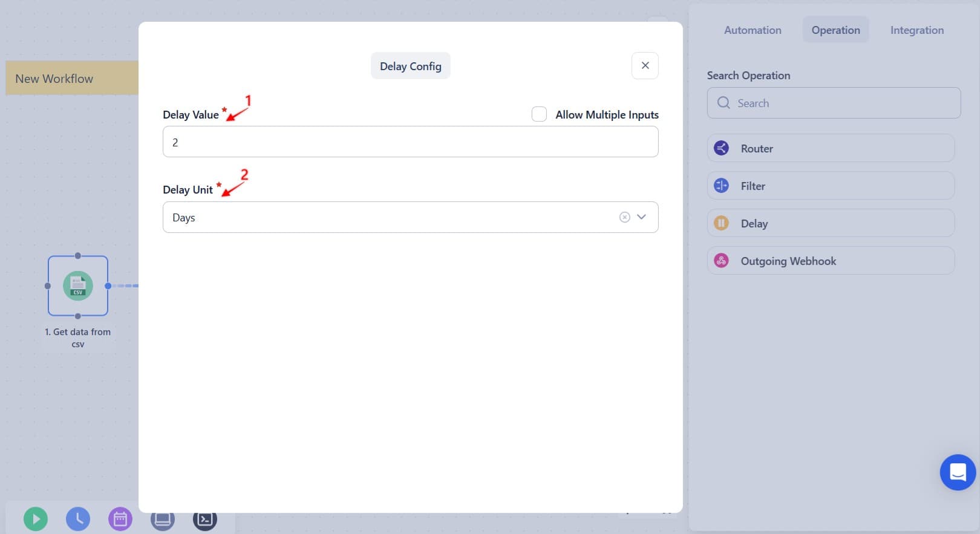
Task: Switch to the Integration tab
Action: [916, 30]
